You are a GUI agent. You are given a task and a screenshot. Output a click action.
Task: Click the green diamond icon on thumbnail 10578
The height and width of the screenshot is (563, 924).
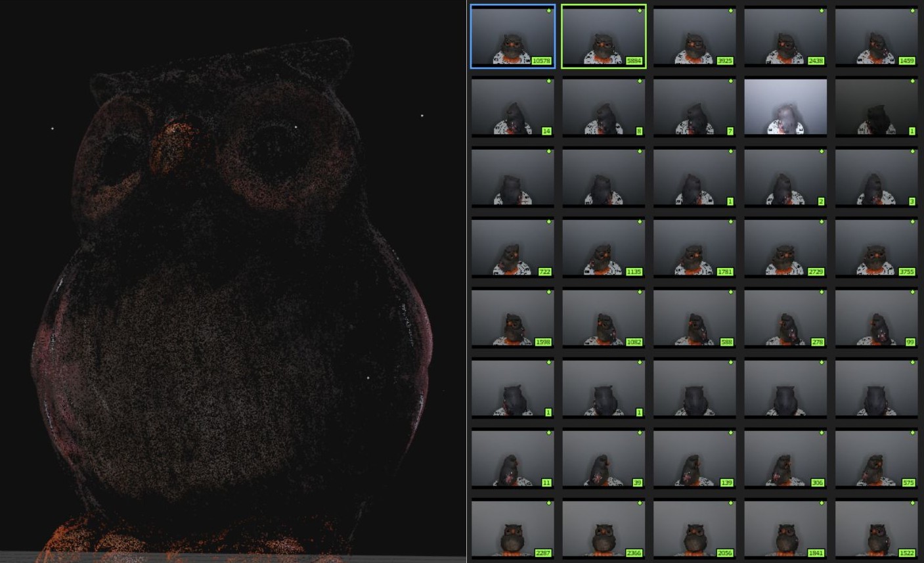click(548, 11)
